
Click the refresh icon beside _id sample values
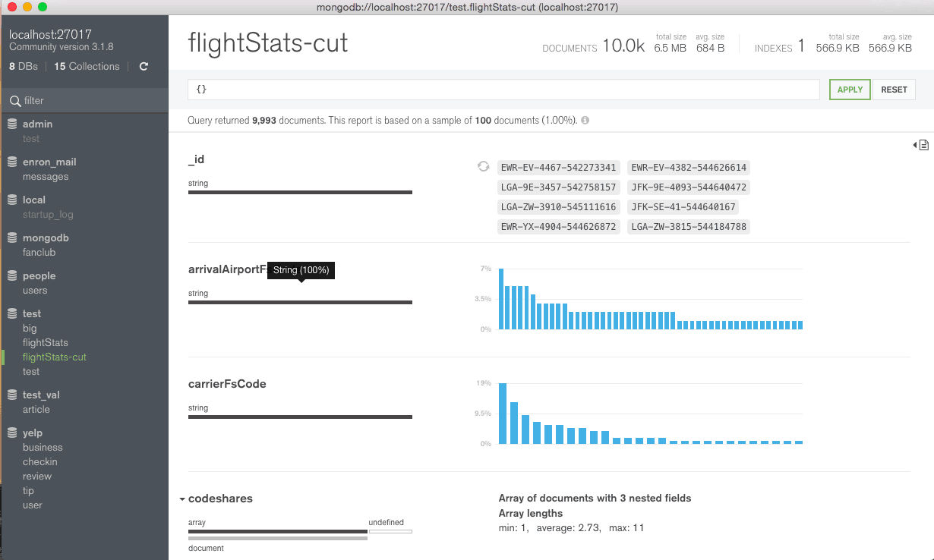coord(484,166)
